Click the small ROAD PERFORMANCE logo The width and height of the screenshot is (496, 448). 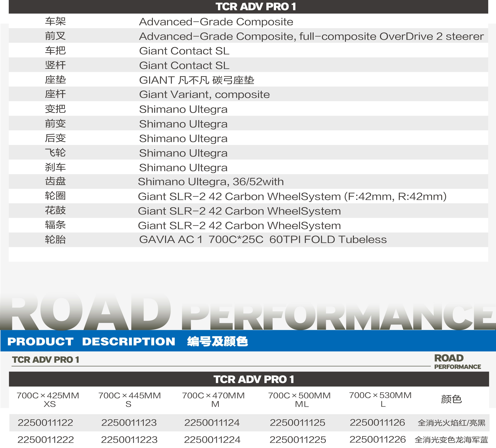pyautogui.click(x=457, y=361)
